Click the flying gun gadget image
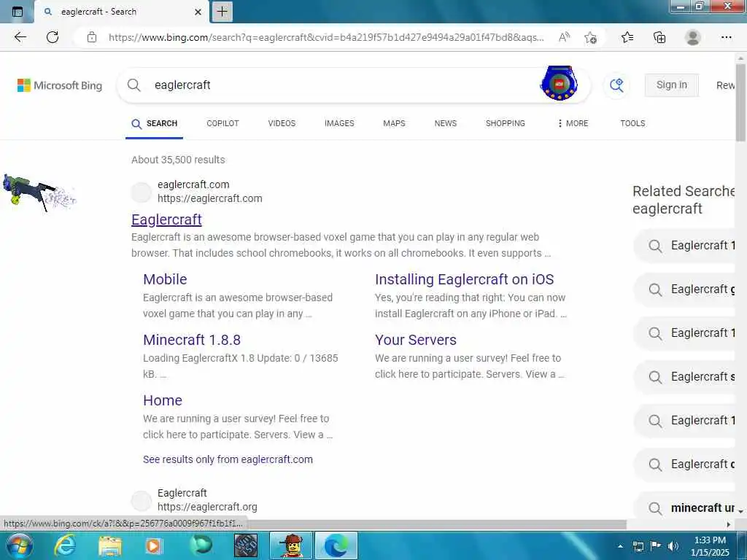Screen dimensions: 747x560 (39, 193)
